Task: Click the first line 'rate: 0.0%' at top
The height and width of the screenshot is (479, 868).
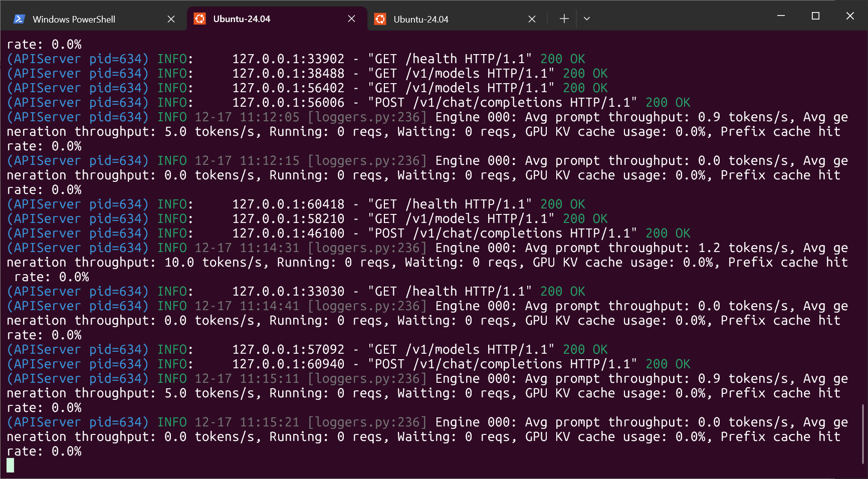Action: [44, 45]
